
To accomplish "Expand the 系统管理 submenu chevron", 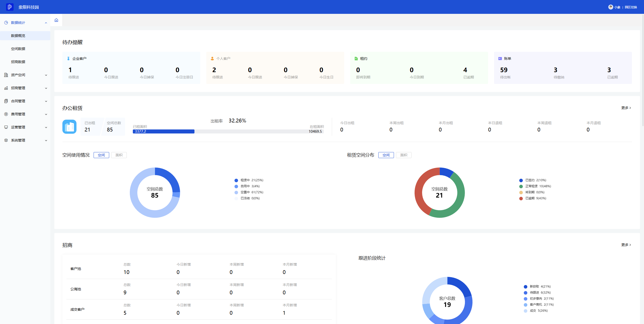I will pos(46,141).
